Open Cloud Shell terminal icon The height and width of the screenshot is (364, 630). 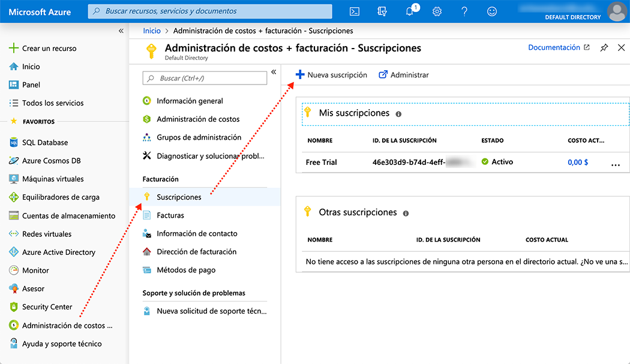pos(355,11)
